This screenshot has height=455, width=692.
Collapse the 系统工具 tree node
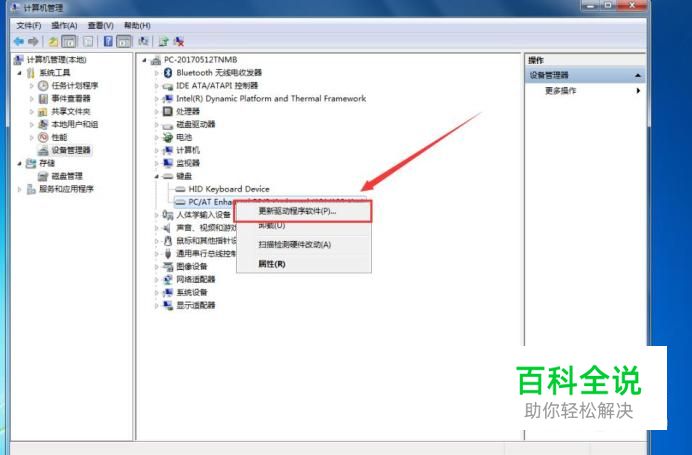[x=19, y=73]
